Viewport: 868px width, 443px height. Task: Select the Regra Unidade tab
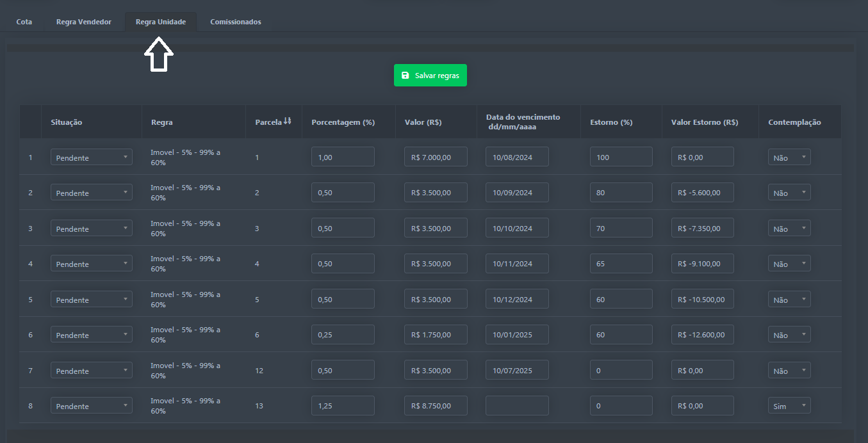pos(161,22)
